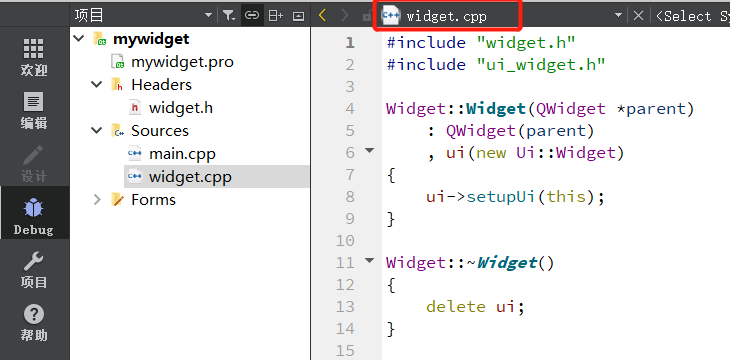This screenshot has height=360, width=730.
Task: Click the filter tree funnel icon
Action: coord(229,16)
